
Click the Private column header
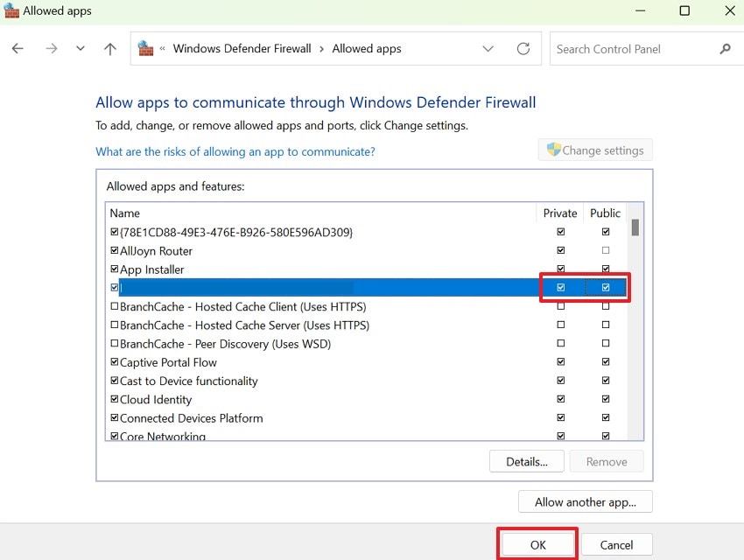coord(560,213)
